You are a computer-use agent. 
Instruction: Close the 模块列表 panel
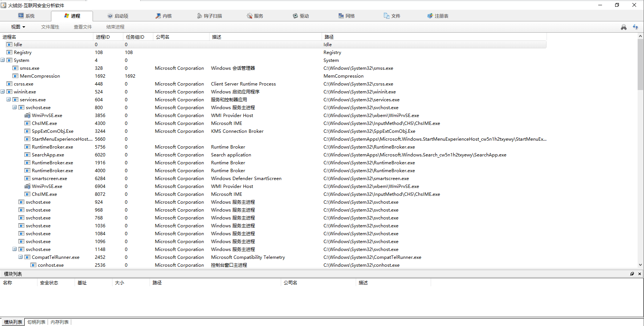[640, 274]
